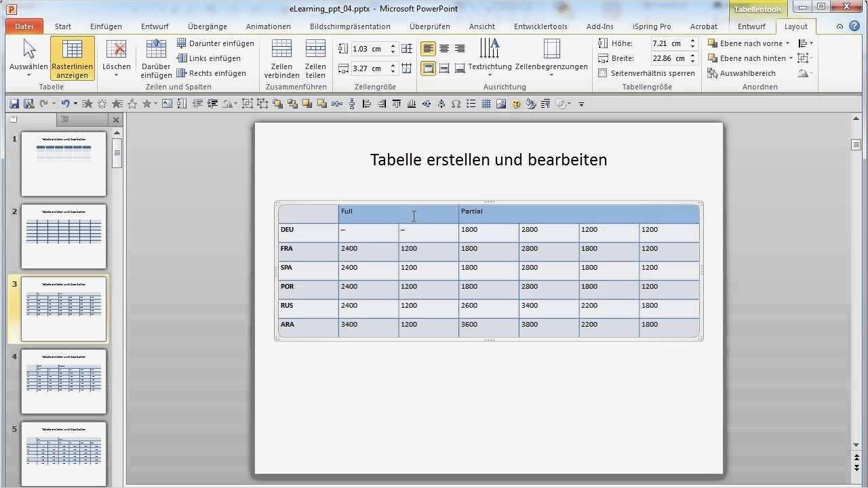Select the Zellen verbinden tool

(281, 58)
